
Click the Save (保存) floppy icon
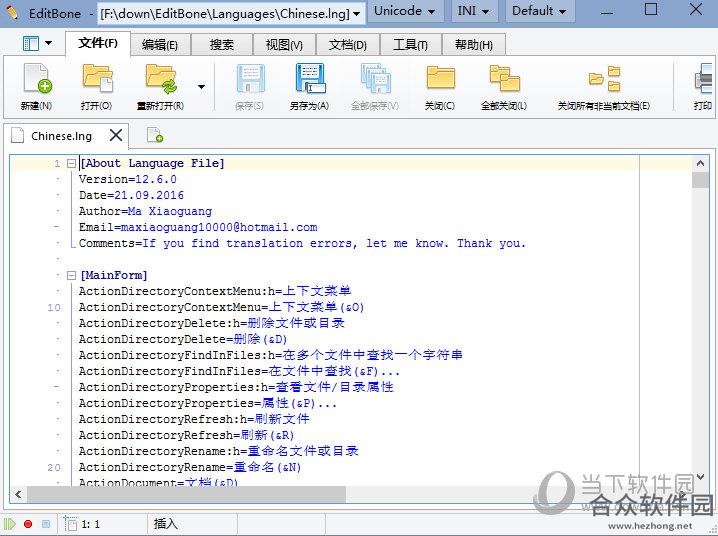250,79
